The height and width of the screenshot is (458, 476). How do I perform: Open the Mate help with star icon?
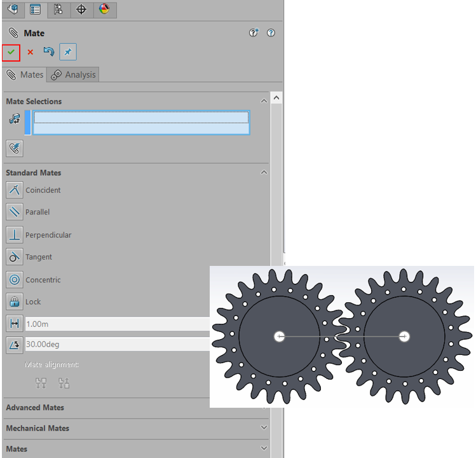point(254,32)
